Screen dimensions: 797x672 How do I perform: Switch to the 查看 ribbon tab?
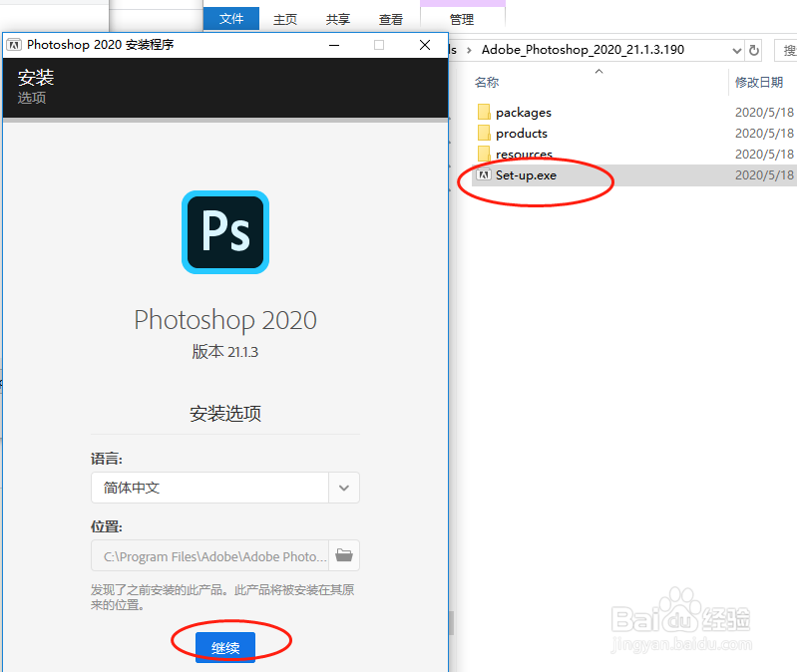391,19
